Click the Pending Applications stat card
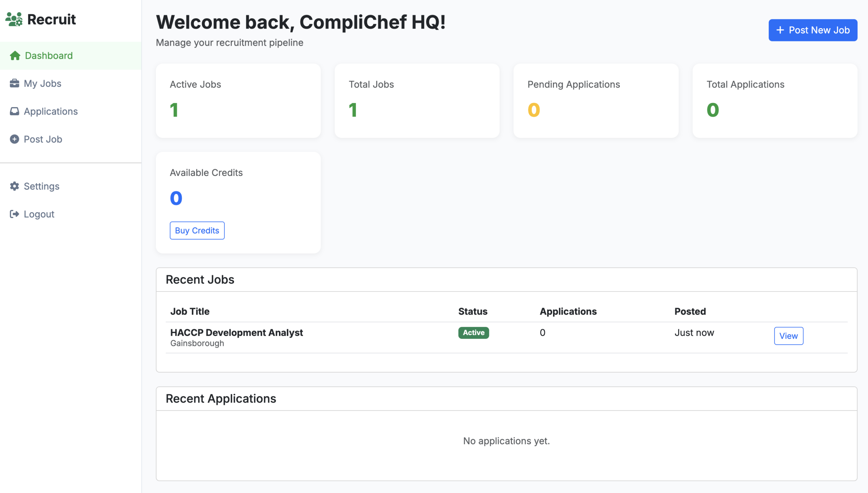 click(x=596, y=101)
